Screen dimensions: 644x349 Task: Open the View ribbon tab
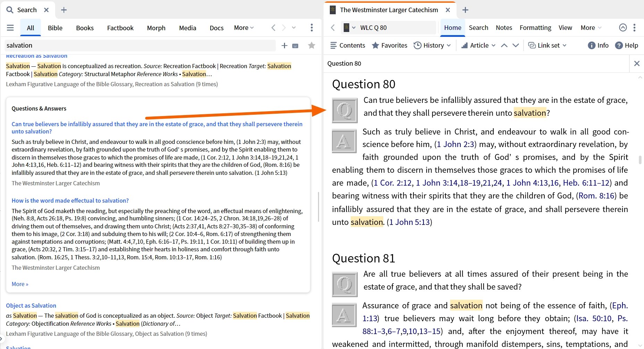[565, 27]
